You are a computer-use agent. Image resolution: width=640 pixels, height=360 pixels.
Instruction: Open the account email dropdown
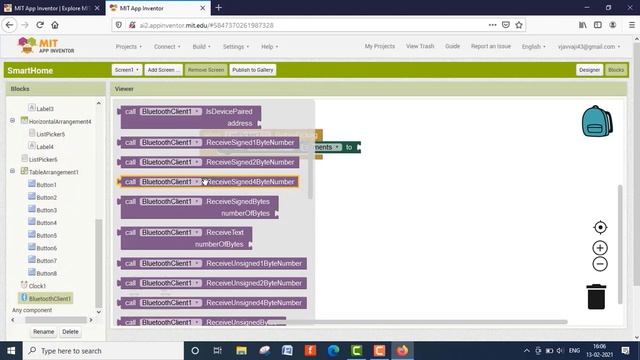click(589, 47)
